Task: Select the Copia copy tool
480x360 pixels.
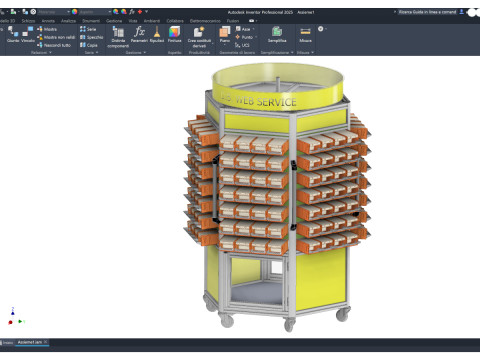Action: point(89,45)
